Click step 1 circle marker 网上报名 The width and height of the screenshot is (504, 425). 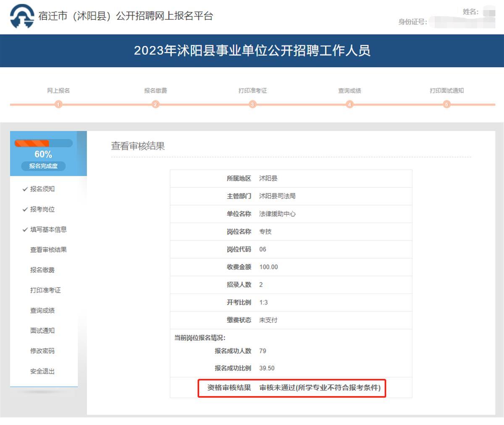click(58, 104)
